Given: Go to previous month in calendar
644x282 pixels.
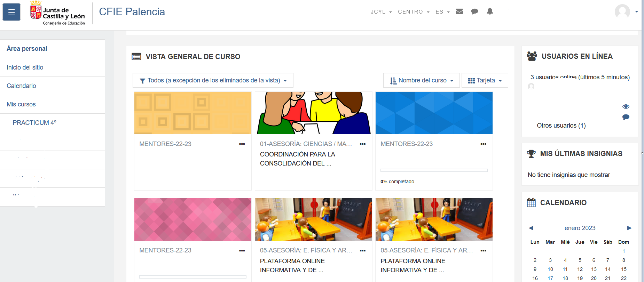Looking at the screenshot, I should tap(531, 228).
